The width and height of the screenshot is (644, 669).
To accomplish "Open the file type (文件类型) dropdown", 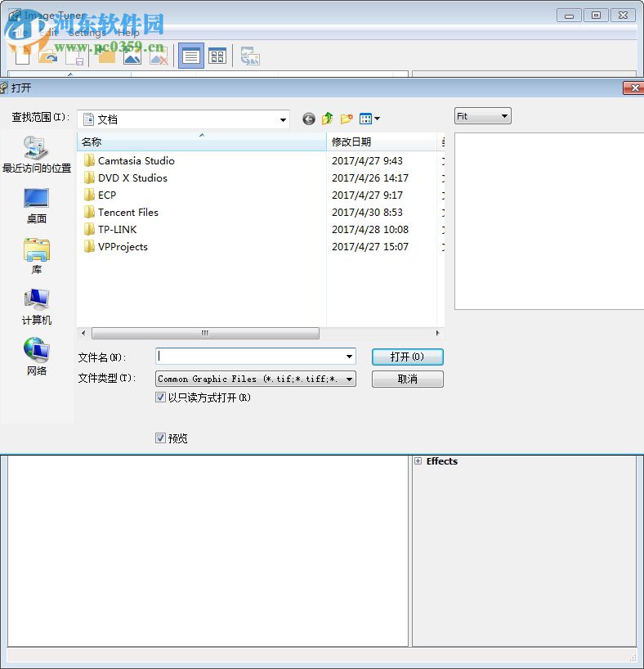I will tap(256, 379).
